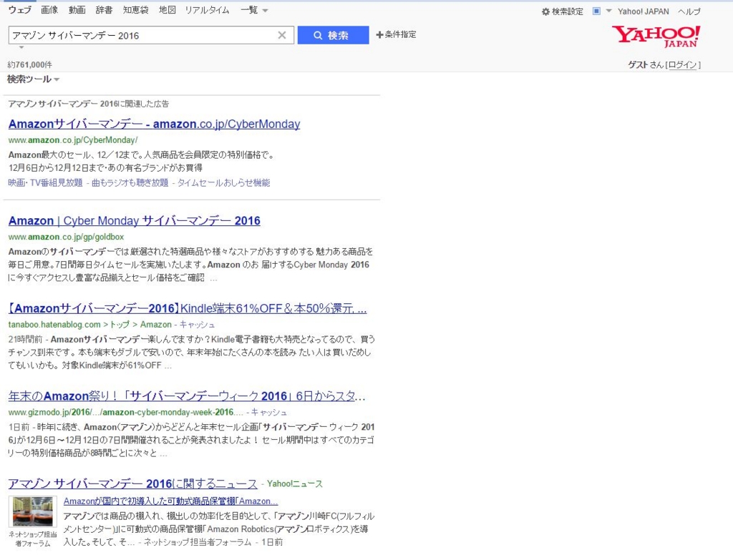This screenshot has width=733, height=560.
Task: Clear the search box with the X icon
Action: pyautogui.click(x=282, y=35)
